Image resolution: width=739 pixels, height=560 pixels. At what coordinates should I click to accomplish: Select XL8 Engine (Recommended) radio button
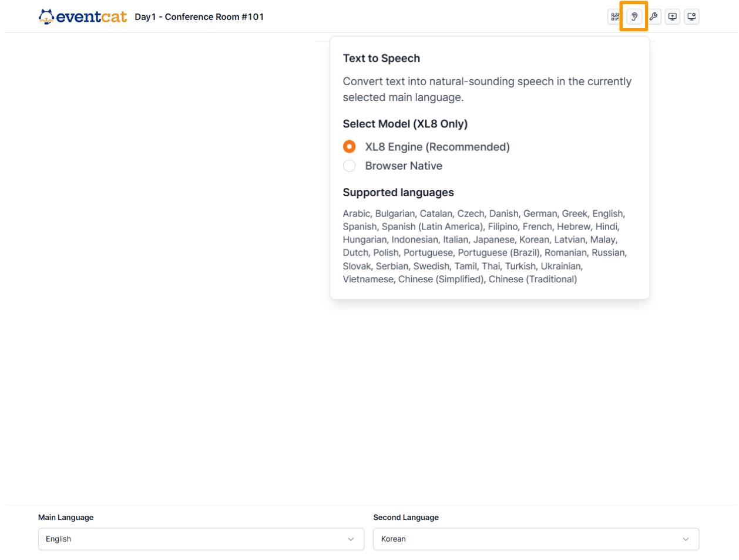pos(350,147)
